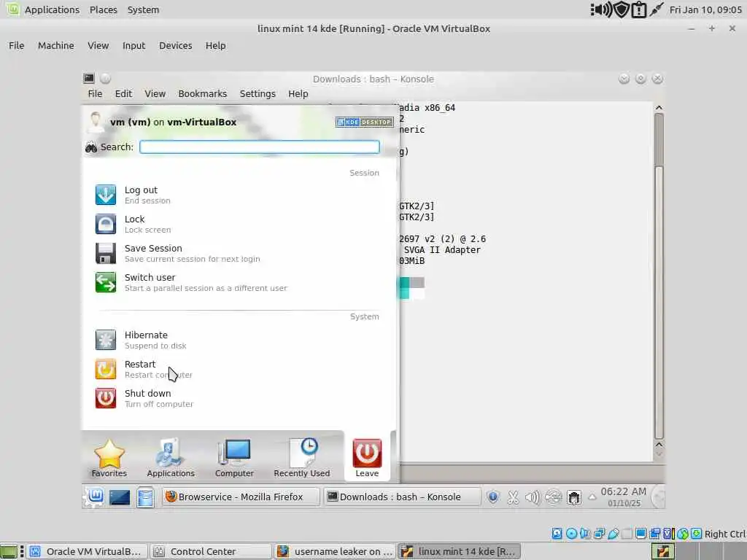747x560 pixels.
Task: Click the KDE info shield tray icon
Action: pos(493,497)
